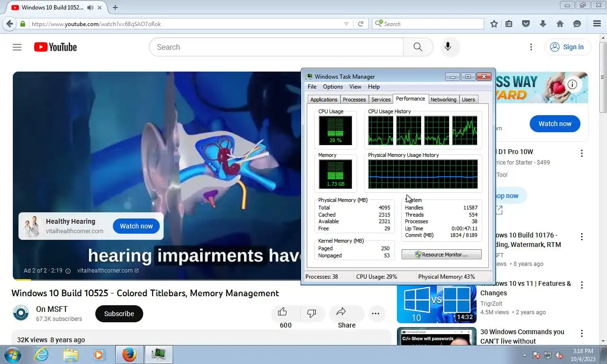Open options for 30 Windows Commands video
The width and height of the screenshot is (607, 364).
click(582, 333)
